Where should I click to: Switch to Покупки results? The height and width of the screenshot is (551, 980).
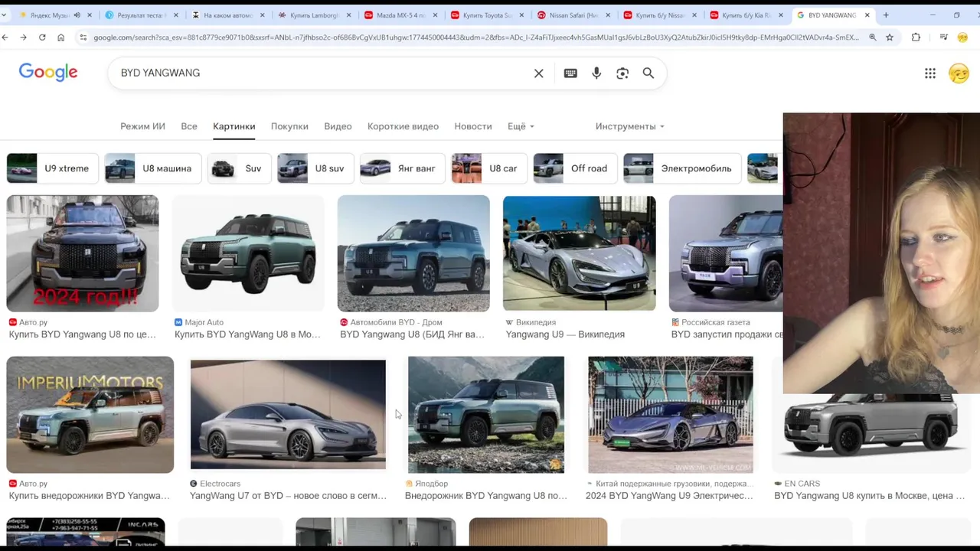click(x=289, y=126)
